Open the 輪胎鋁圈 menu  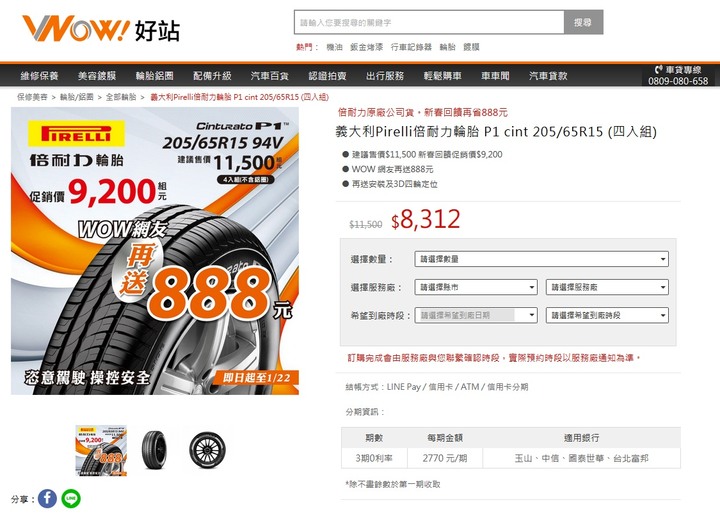tap(155, 76)
